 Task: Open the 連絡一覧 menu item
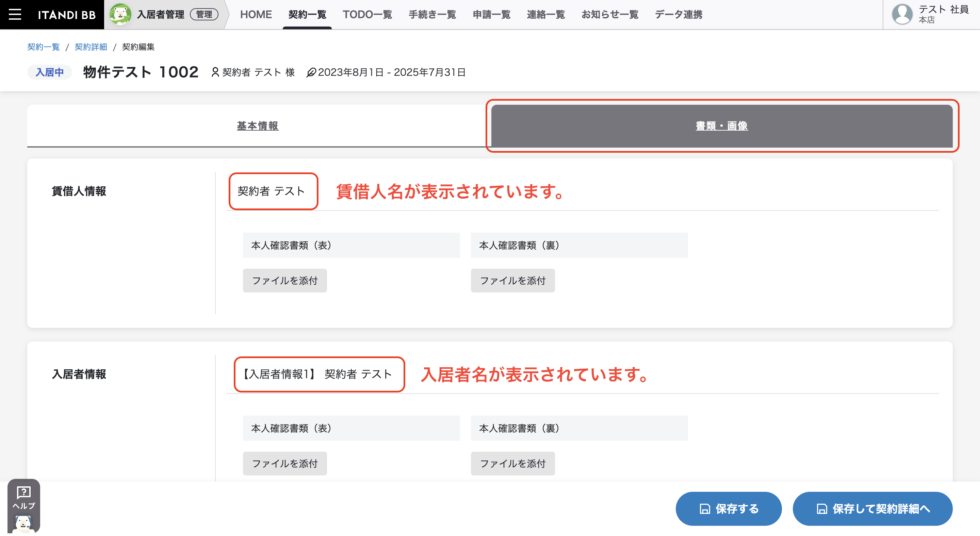click(x=545, y=14)
